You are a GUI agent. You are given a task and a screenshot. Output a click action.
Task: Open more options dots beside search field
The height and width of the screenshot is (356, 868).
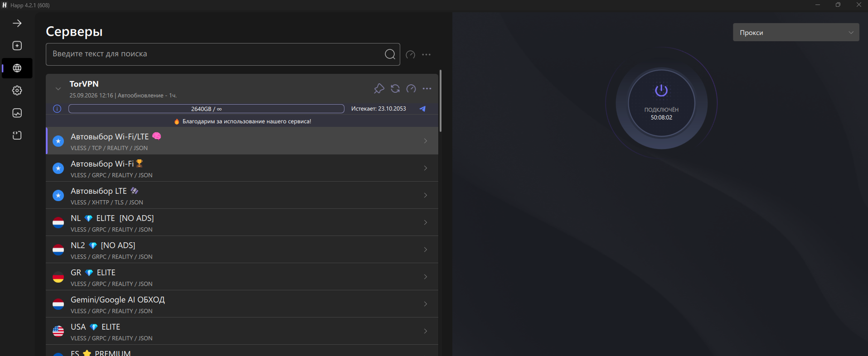[x=427, y=54]
